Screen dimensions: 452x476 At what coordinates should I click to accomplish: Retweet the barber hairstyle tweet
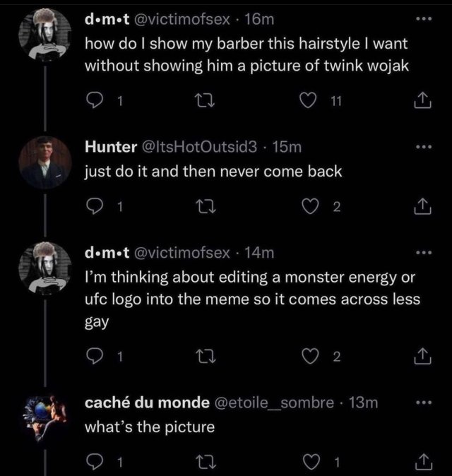pos(208,103)
